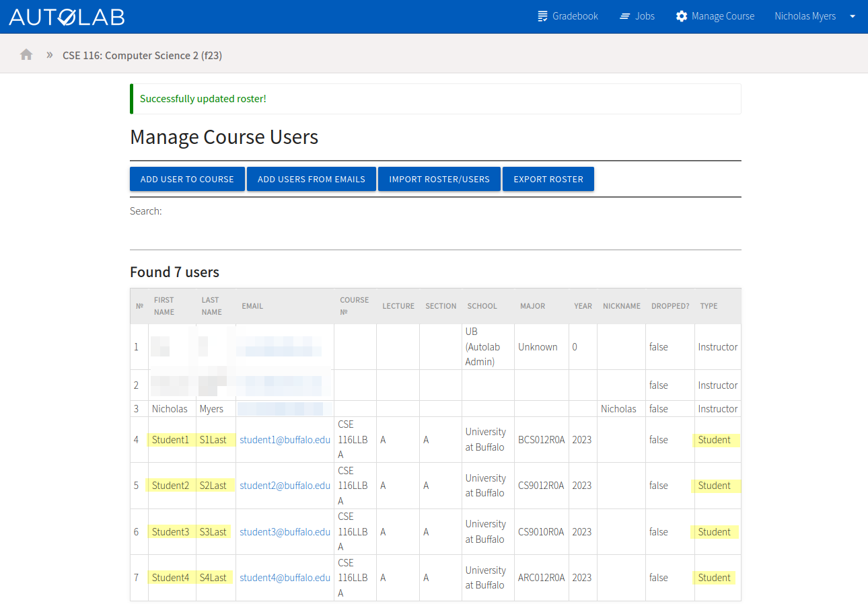Sort by Year column header
Screen dimensions: 868x604
pos(583,306)
